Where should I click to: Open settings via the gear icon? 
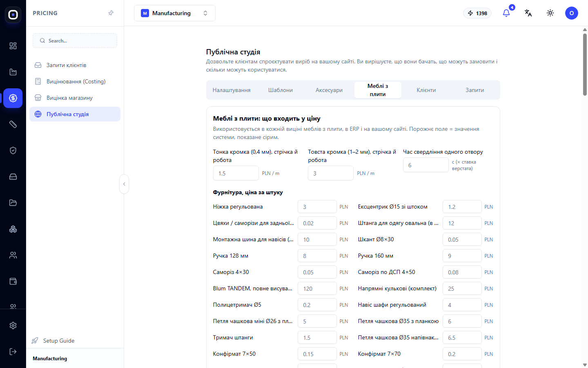13,325
